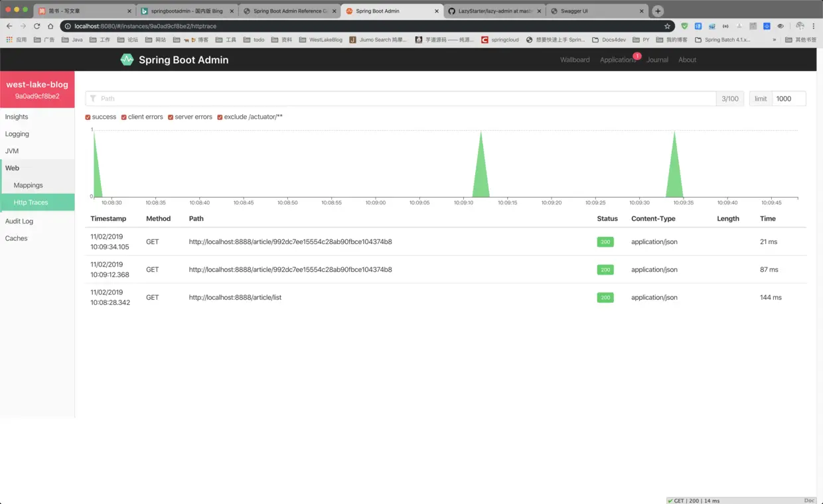Bookmark this page with the star icon
The image size is (823, 504).
pos(667,26)
